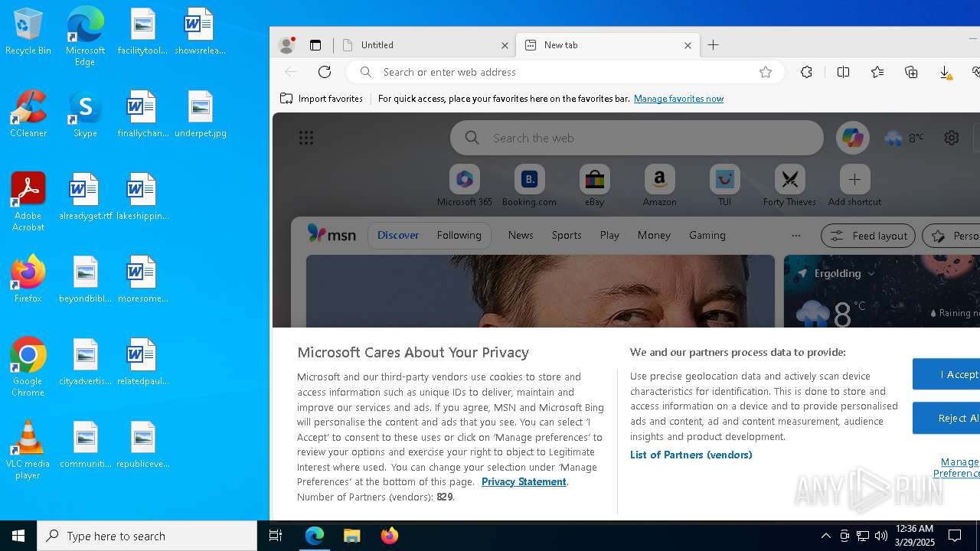Select the Google Chrome desktop icon
Screen dimensions: 980x551
pos(28,367)
